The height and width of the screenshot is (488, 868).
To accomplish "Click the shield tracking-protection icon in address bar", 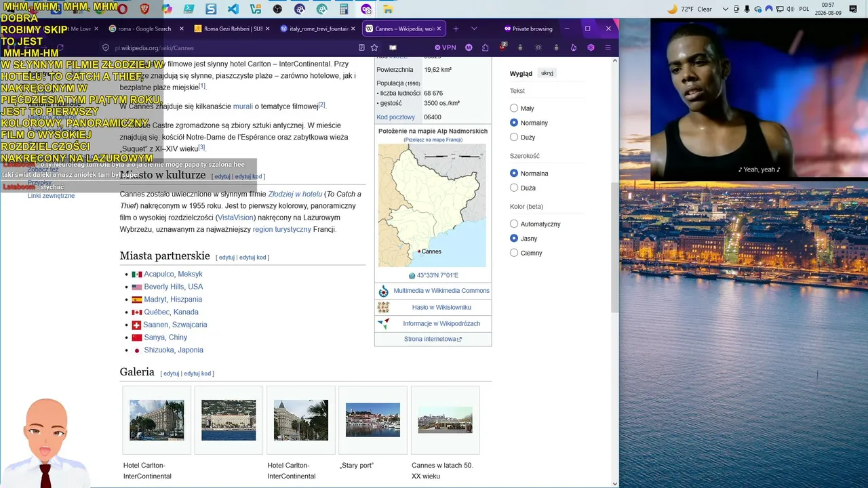I will [x=106, y=47].
